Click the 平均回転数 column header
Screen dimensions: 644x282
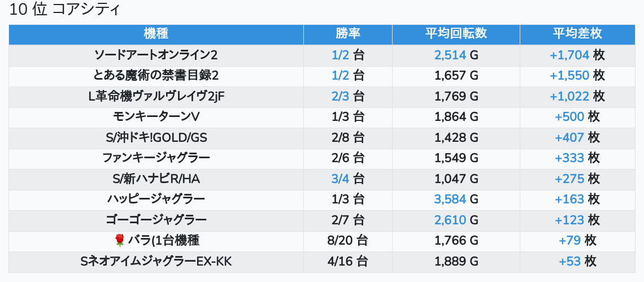point(456,34)
